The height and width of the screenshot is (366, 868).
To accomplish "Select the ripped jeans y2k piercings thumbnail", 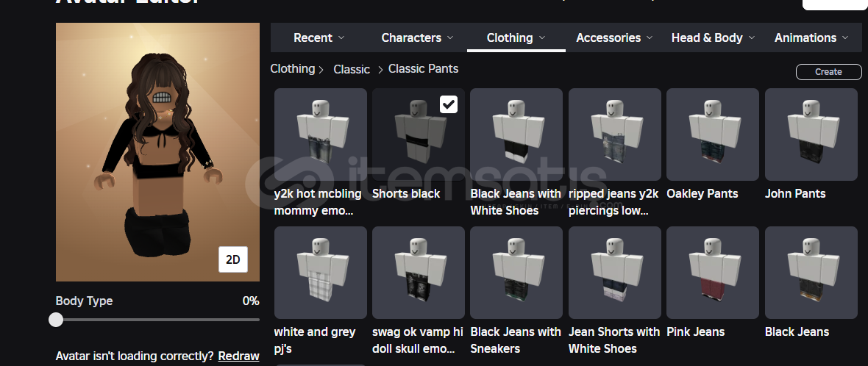I will (x=614, y=134).
